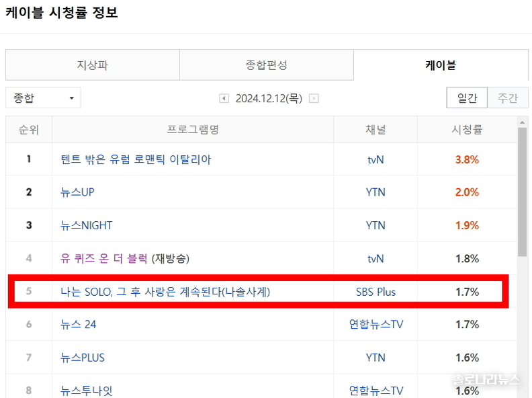Click tvN channel in 유 퀴즈 row
The height and width of the screenshot is (398, 532).
click(x=375, y=258)
